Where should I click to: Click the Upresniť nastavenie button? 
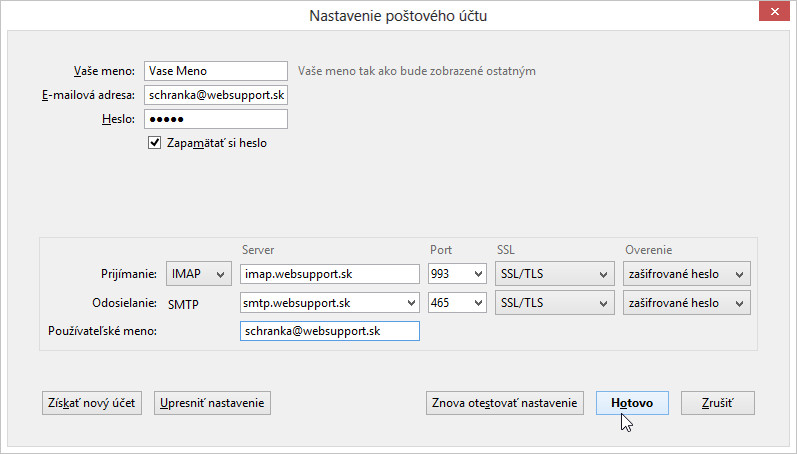[x=212, y=403]
